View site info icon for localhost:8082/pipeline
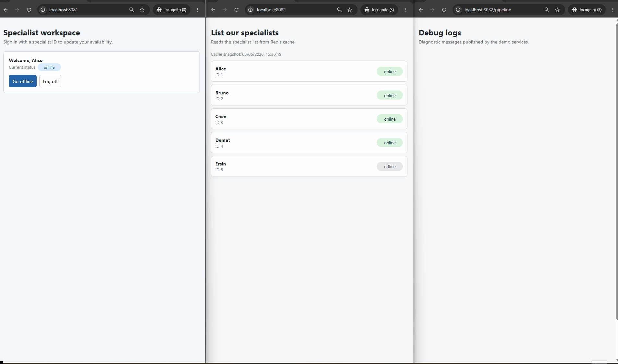 click(x=458, y=10)
